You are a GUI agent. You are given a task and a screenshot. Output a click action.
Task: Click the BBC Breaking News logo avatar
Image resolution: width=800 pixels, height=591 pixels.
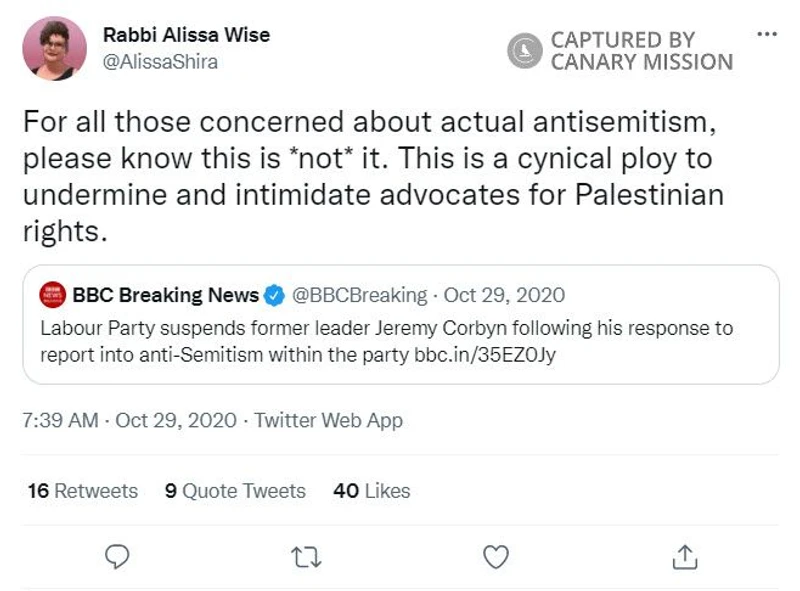[x=52, y=296]
